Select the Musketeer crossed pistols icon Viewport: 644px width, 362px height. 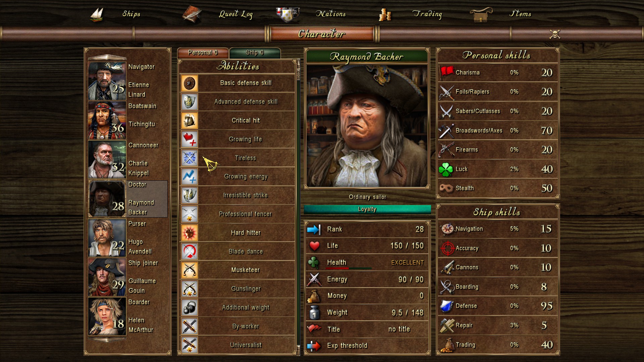(x=190, y=270)
